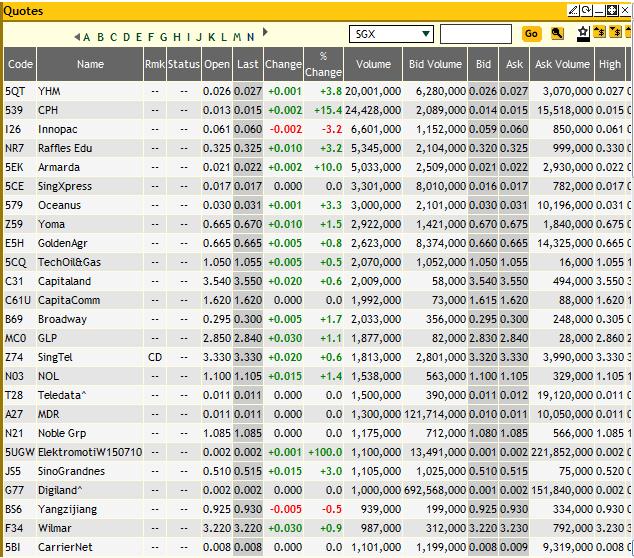The height and width of the screenshot is (558, 634).
Task: Sort by the Name column header
Action: point(90,64)
